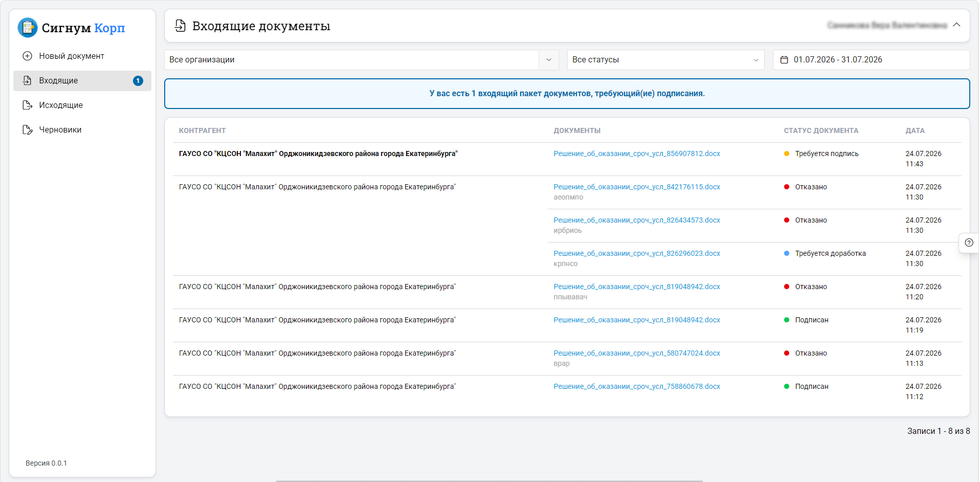The height and width of the screenshot is (482, 980).
Task: Click the calendar icon in date filter
Action: [x=784, y=60]
